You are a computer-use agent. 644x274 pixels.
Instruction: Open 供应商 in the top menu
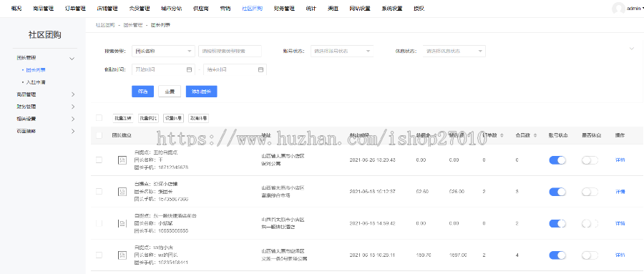click(201, 8)
